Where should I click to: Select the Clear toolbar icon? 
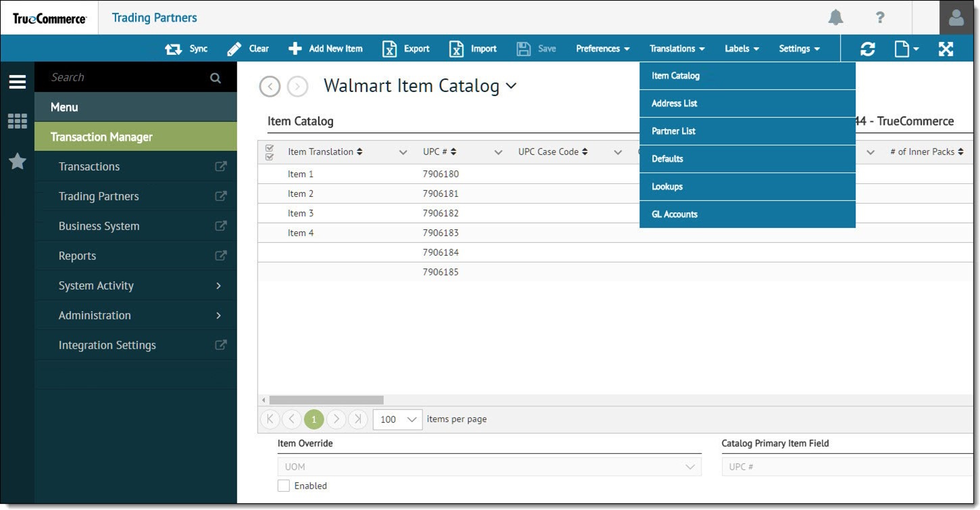pyautogui.click(x=247, y=48)
